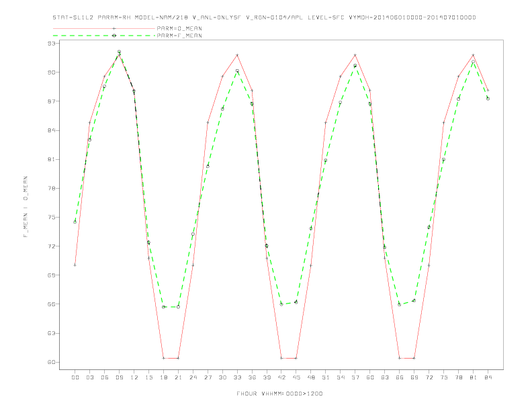This screenshot has height=411, width=532.
Task: Click the x-axis forecast hour label 48
Action: pyautogui.click(x=311, y=377)
